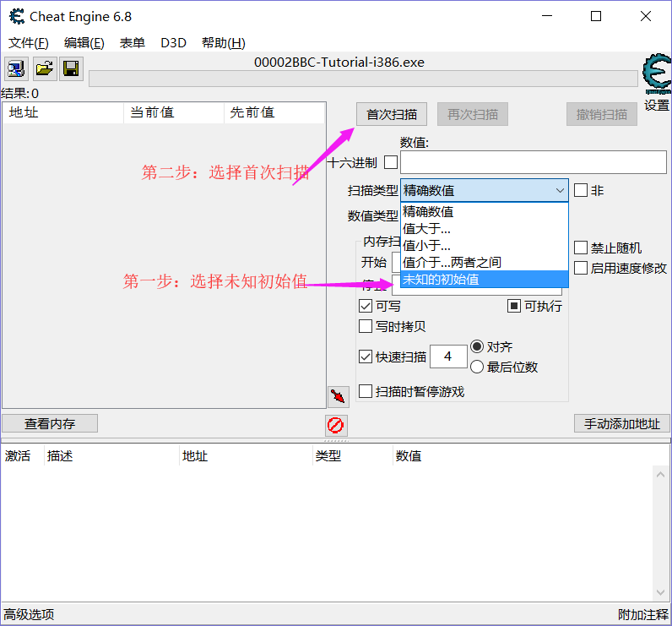Click 附加注释 in the status bar
672x626 pixels.
[643, 614]
